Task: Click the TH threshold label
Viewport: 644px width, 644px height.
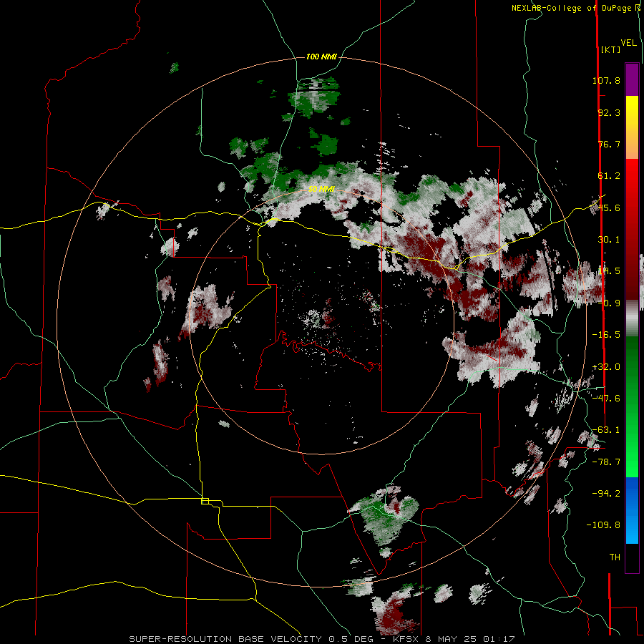Action: (x=615, y=557)
